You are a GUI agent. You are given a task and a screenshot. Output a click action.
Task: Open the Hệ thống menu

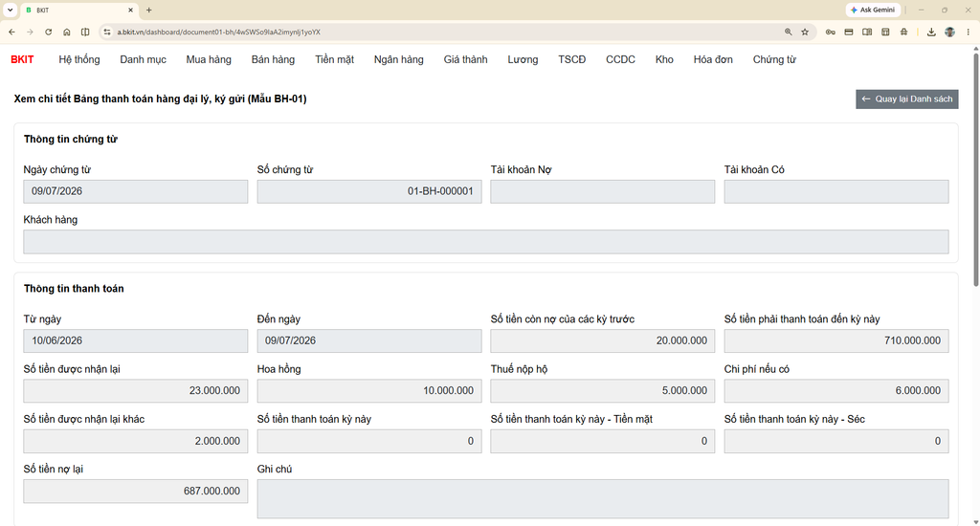pos(79,59)
